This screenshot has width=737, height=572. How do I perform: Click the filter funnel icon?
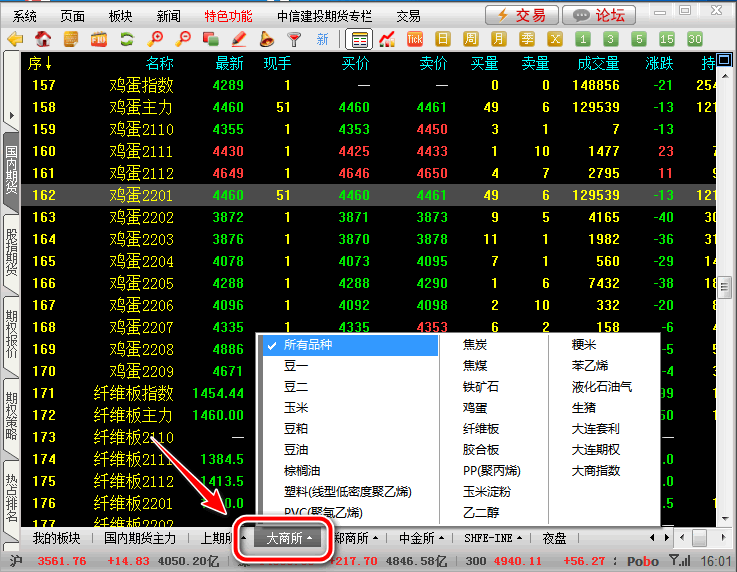pos(294,40)
